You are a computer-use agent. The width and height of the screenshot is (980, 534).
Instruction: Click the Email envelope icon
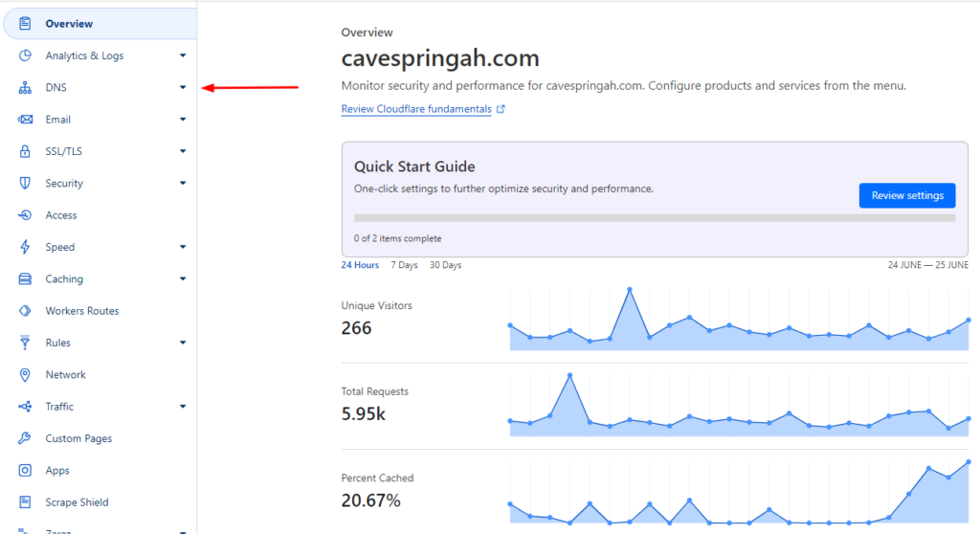click(25, 120)
